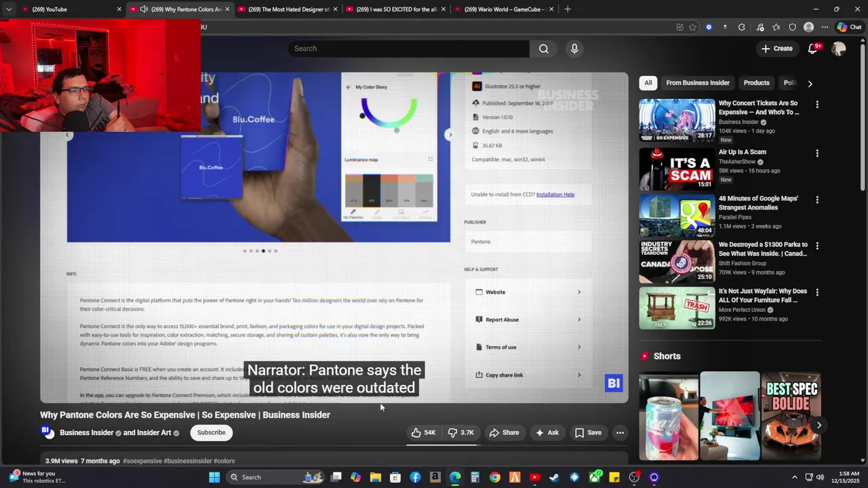
Task: Open options for $1300 Parka video
Action: (817, 245)
